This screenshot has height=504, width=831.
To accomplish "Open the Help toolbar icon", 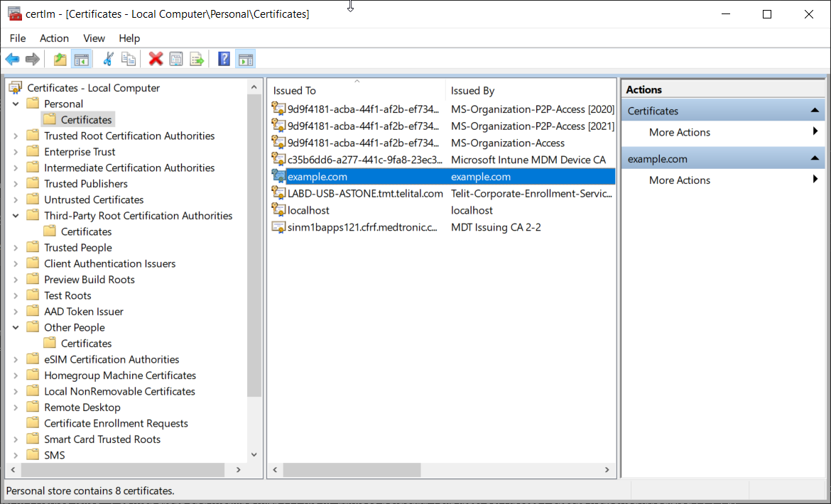I will (x=223, y=59).
